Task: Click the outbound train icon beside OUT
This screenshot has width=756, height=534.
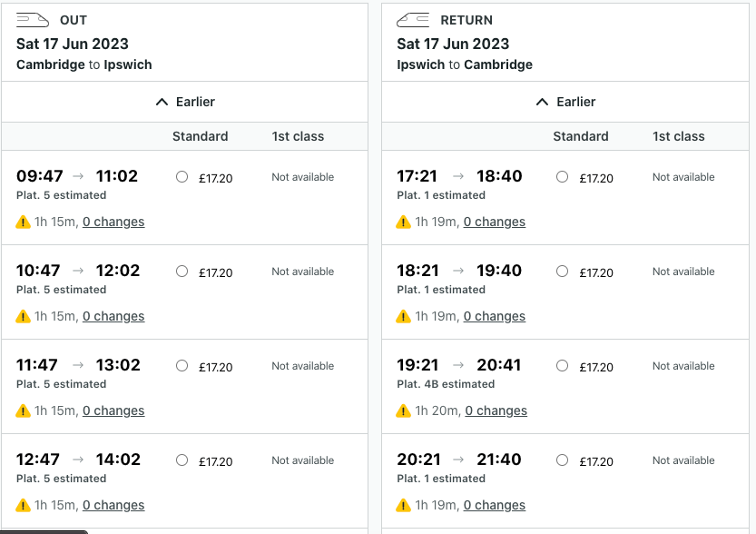Action: 33,19
